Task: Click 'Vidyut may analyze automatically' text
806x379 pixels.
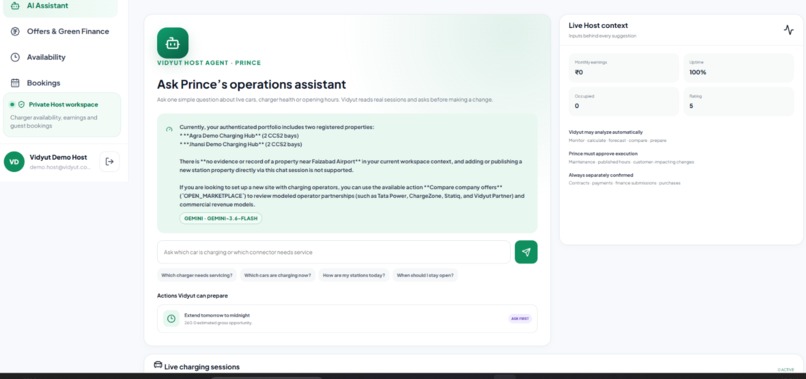Action: [606, 132]
